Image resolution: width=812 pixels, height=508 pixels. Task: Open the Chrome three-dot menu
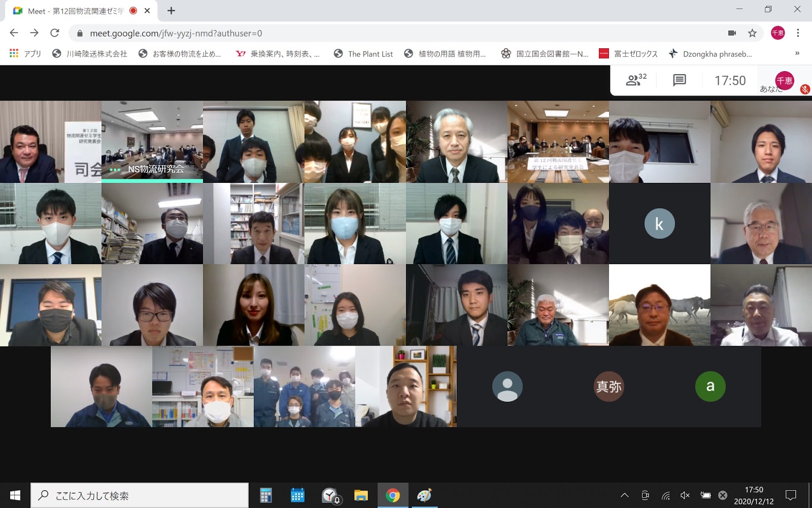[x=798, y=33]
